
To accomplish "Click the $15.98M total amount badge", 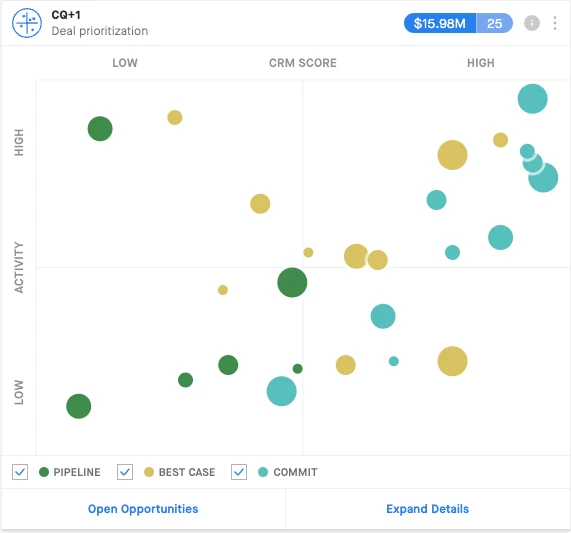I will pos(440,23).
